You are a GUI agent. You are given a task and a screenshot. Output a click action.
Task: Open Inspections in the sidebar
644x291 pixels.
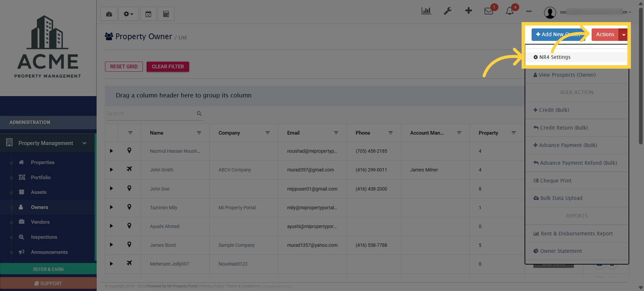44,237
